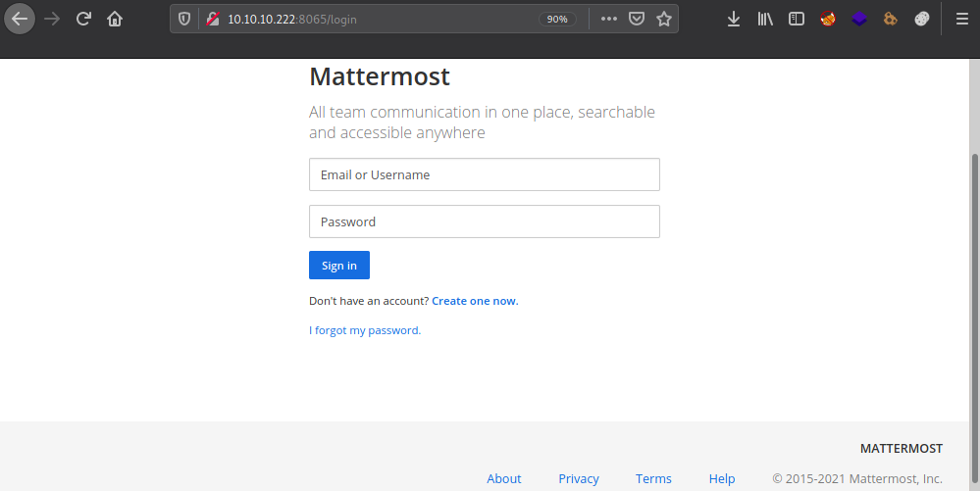Open the Help footer link

(x=722, y=478)
